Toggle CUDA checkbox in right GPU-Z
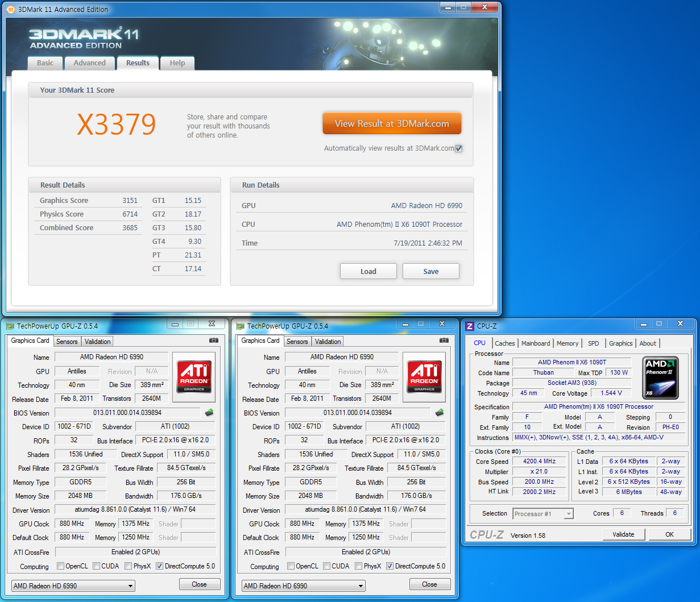 (327, 566)
